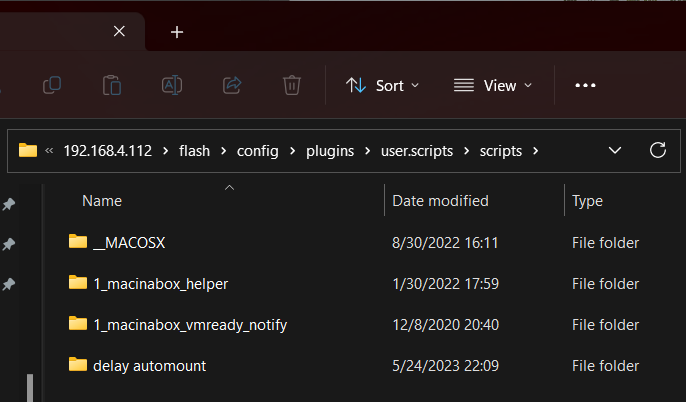
Task: Click the Paste clipboard icon
Action: pyautogui.click(x=112, y=85)
